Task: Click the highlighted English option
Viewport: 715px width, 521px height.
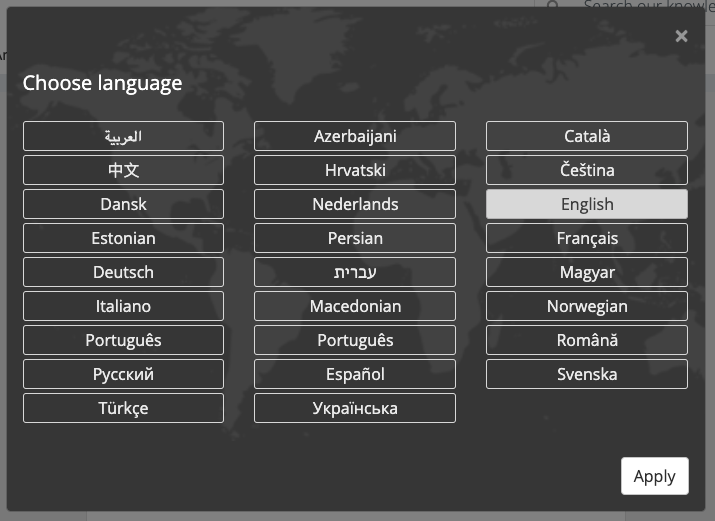Action: click(x=587, y=204)
